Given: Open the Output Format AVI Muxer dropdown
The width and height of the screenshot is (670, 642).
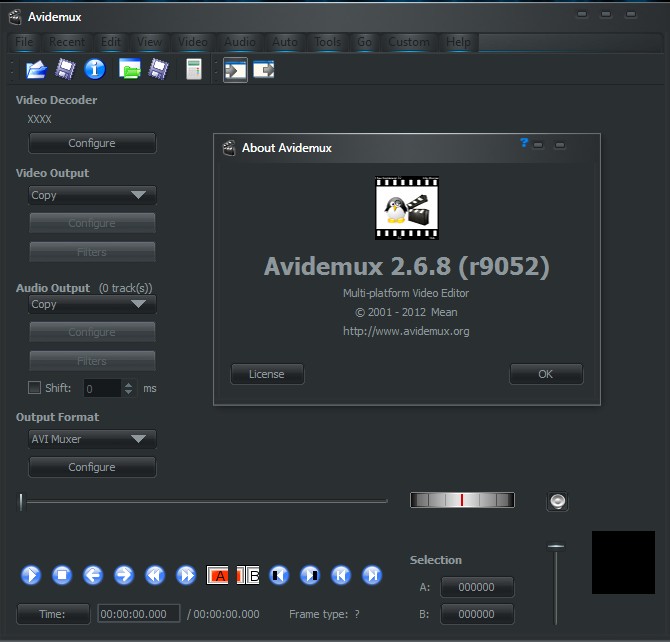Looking at the screenshot, I should pos(92,439).
